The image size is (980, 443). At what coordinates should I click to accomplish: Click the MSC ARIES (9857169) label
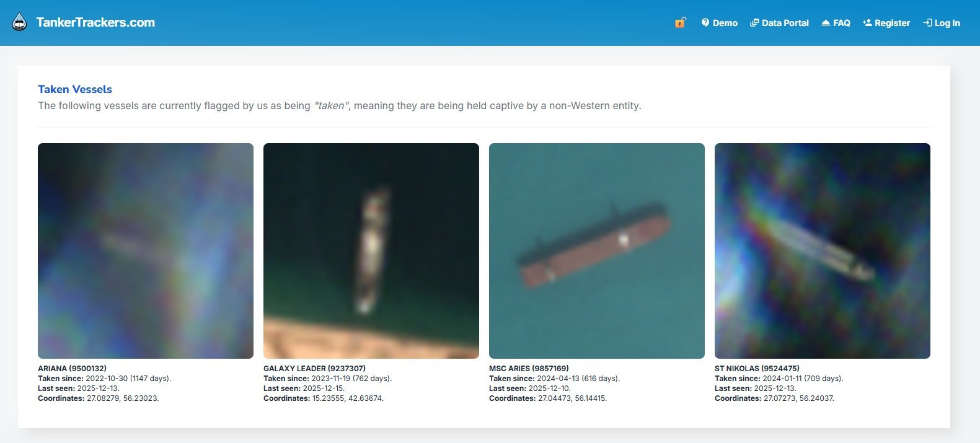[x=529, y=368]
